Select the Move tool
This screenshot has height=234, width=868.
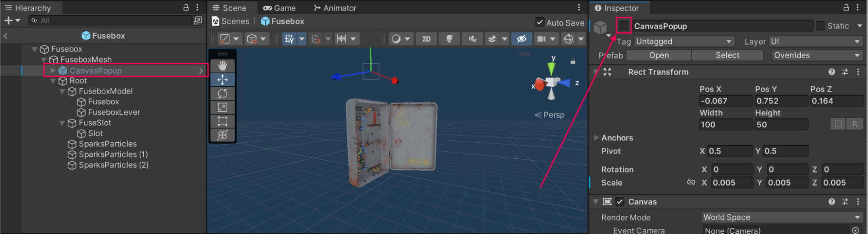click(x=222, y=80)
